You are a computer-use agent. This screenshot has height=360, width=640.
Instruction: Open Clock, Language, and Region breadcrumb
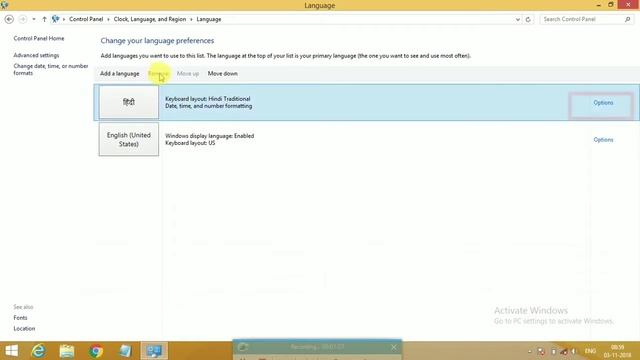click(x=150, y=19)
